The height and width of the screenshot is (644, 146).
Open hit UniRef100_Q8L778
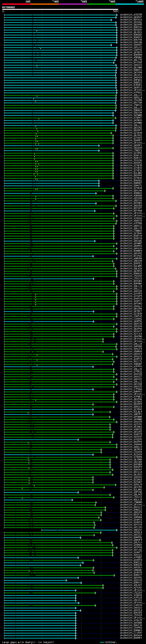pos(131,60)
